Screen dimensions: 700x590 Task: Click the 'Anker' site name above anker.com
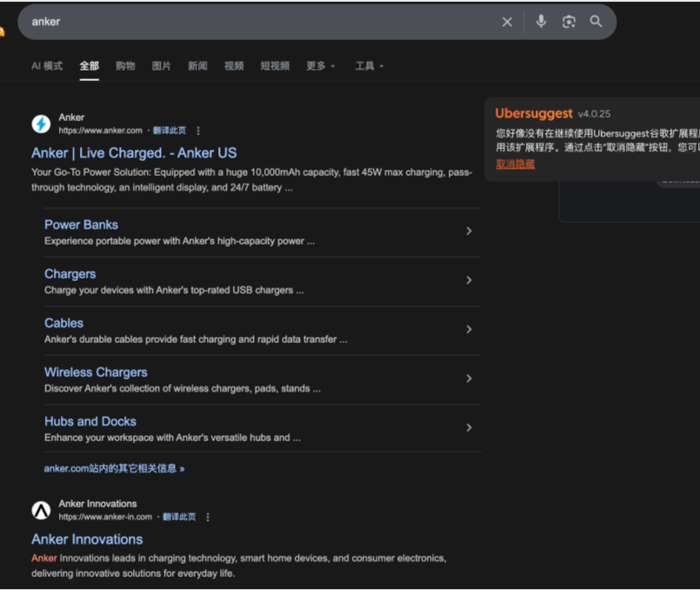[x=71, y=117]
